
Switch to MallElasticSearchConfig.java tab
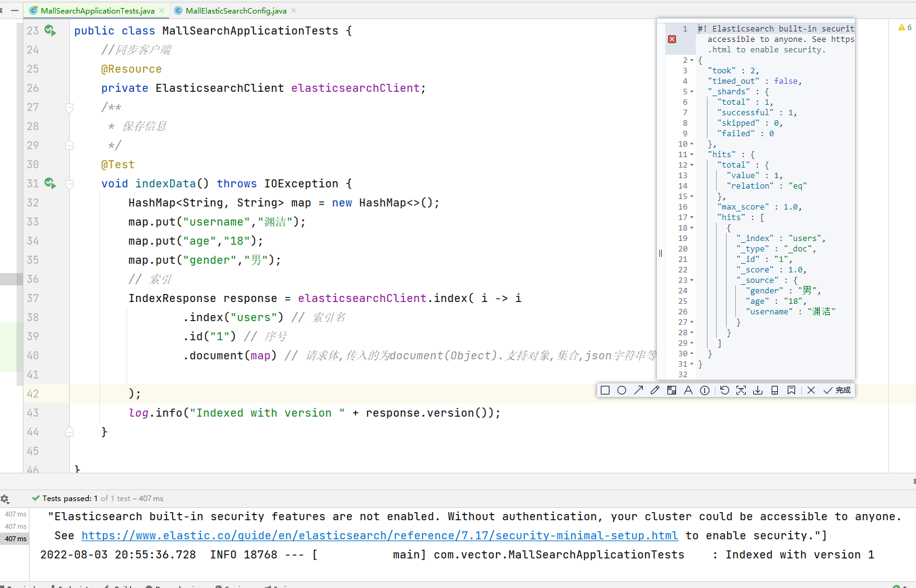tap(236, 10)
